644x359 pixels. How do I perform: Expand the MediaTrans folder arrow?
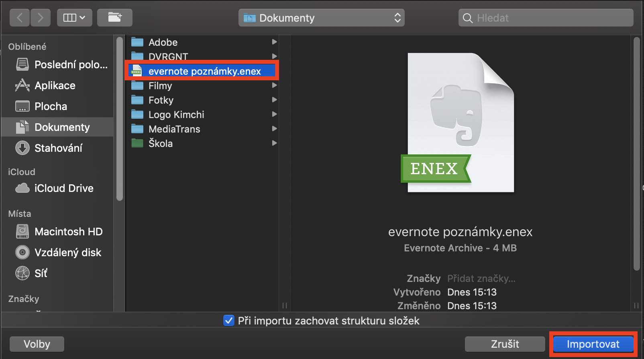click(274, 129)
